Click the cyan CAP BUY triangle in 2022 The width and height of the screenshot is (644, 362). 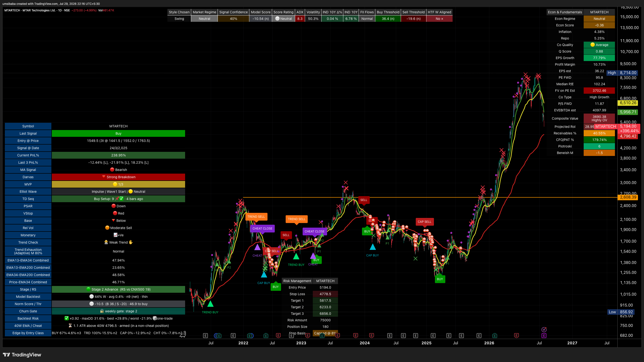[264, 275]
